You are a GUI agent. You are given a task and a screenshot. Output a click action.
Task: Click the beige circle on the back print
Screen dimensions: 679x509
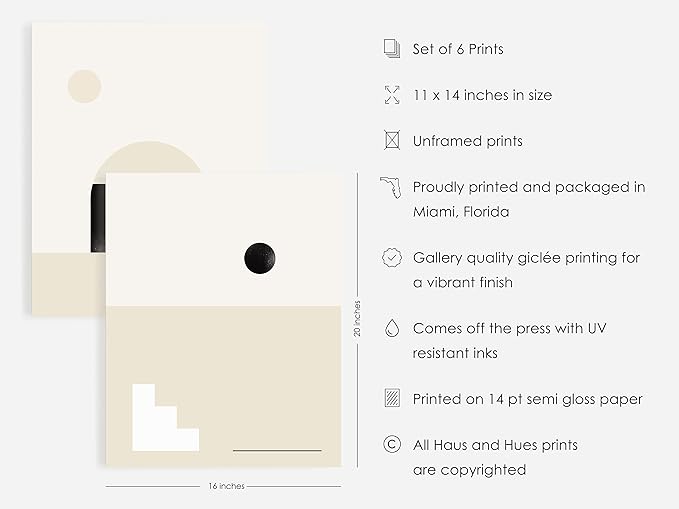[84, 87]
